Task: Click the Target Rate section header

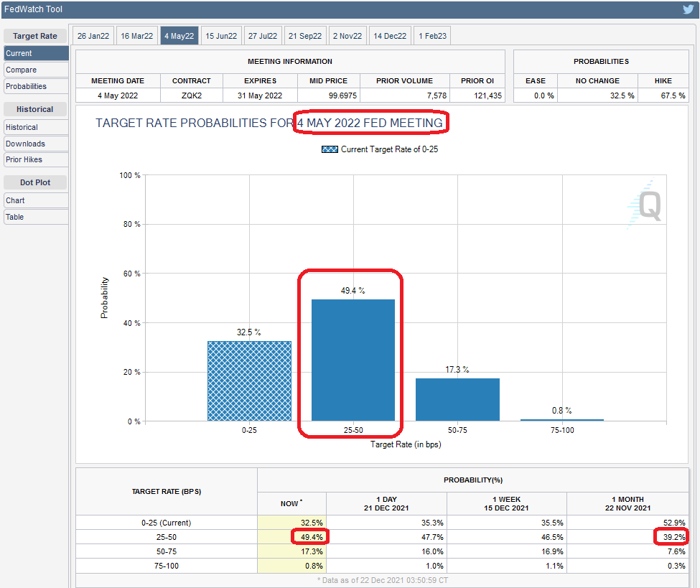Action: pos(35,36)
